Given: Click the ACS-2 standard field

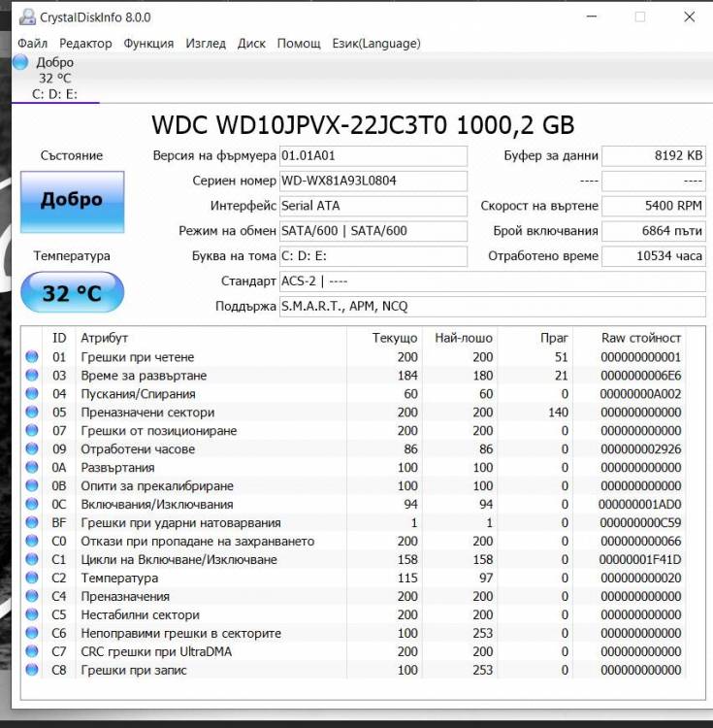Looking at the screenshot, I should 493,281.
